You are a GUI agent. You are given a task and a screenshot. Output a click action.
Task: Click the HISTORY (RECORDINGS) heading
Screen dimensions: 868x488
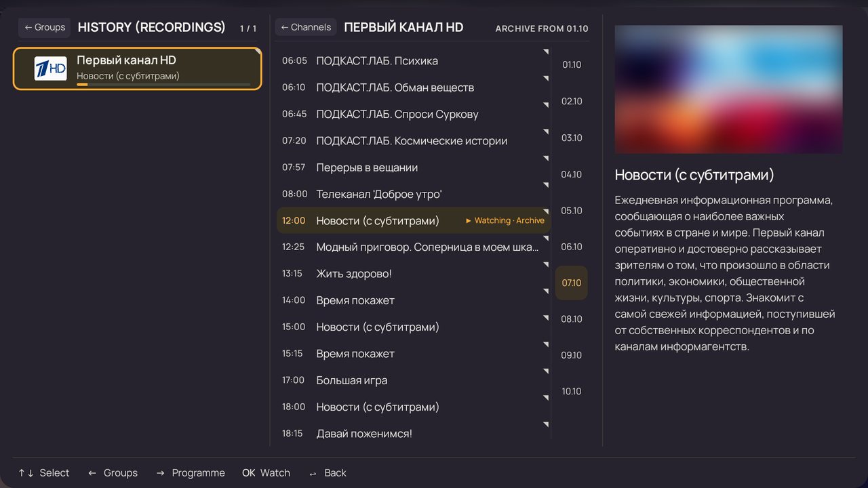pyautogui.click(x=152, y=27)
